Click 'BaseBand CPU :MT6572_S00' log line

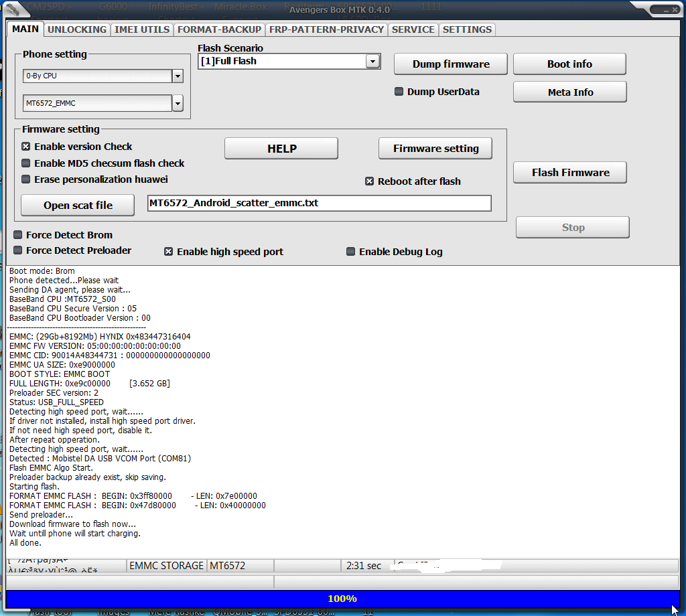pyautogui.click(x=62, y=299)
